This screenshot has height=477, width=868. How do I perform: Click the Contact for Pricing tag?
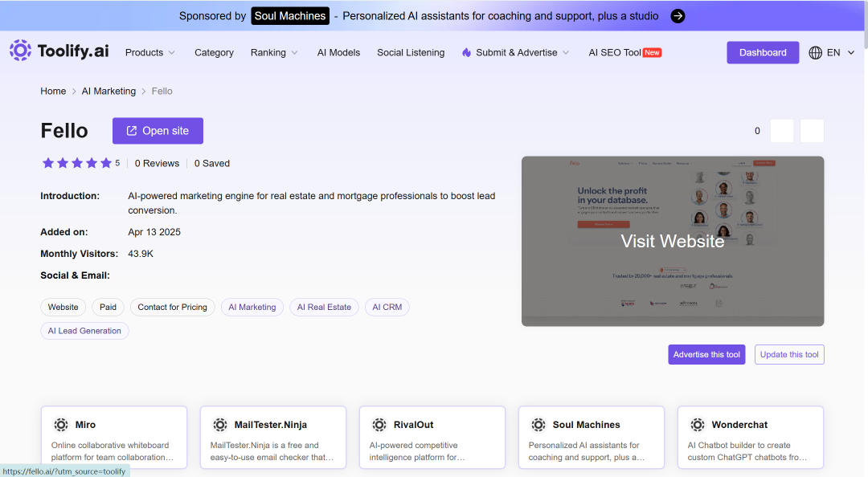[172, 307]
